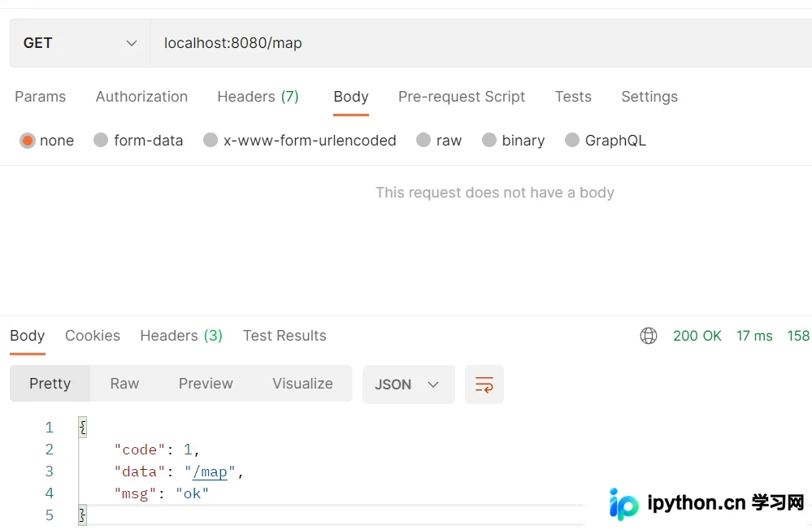812x530 pixels.
Task: Switch to the Params tab
Action: (41, 97)
